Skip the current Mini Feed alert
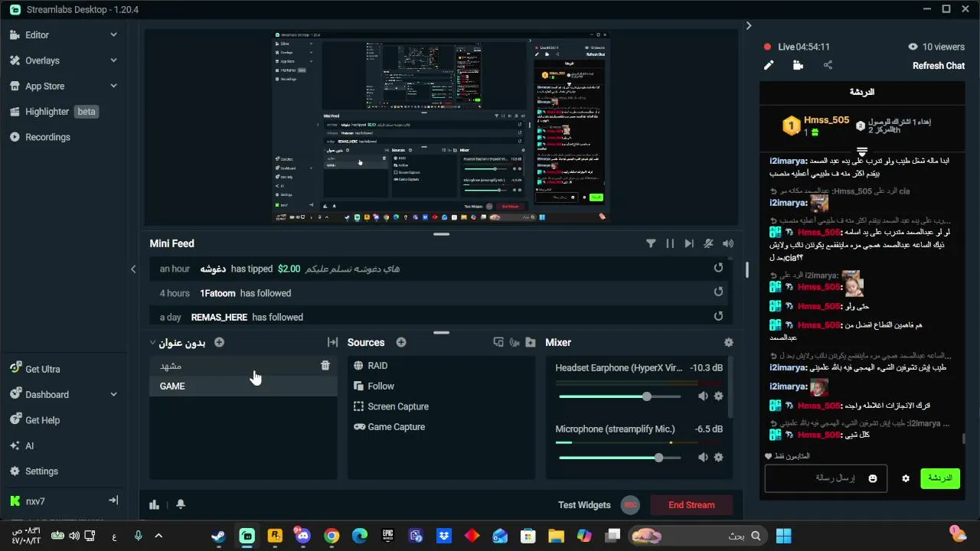The height and width of the screenshot is (551, 980). [689, 243]
